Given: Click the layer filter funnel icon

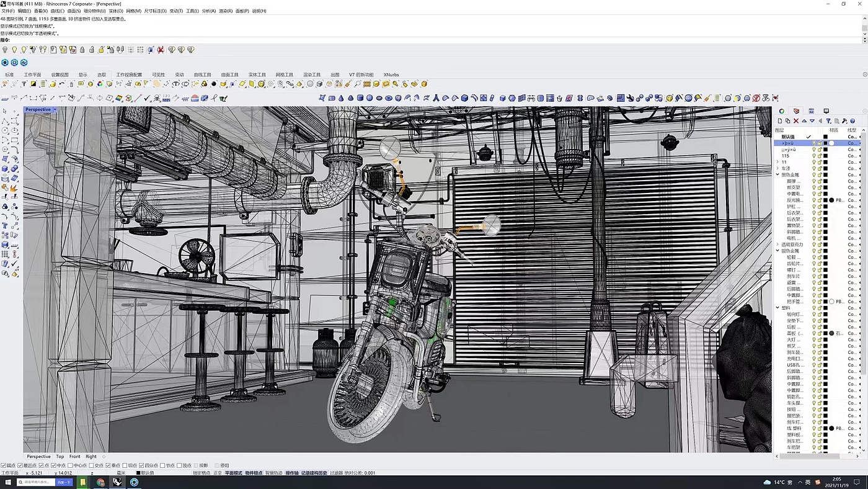Looking at the screenshot, I should click(x=828, y=121).
